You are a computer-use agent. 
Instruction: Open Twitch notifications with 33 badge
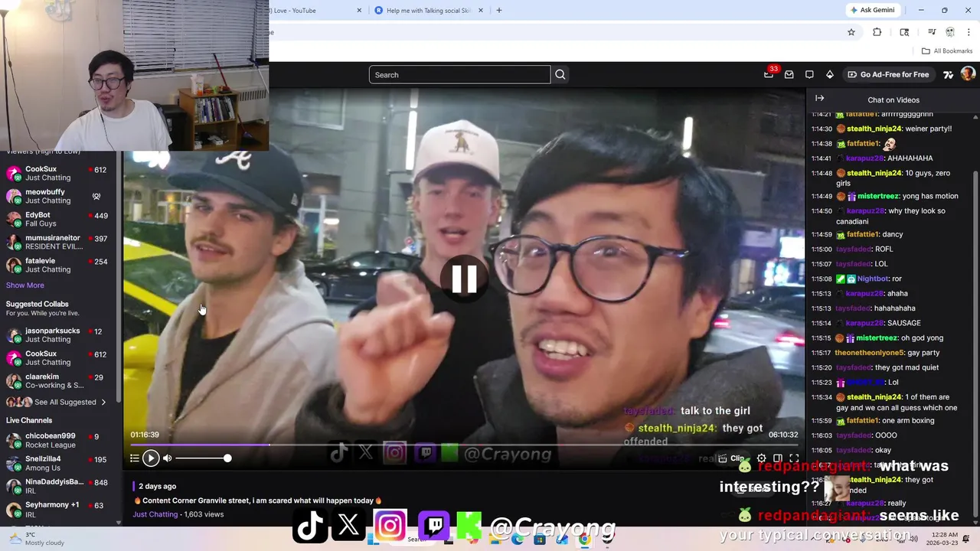(x=769, y=74)
